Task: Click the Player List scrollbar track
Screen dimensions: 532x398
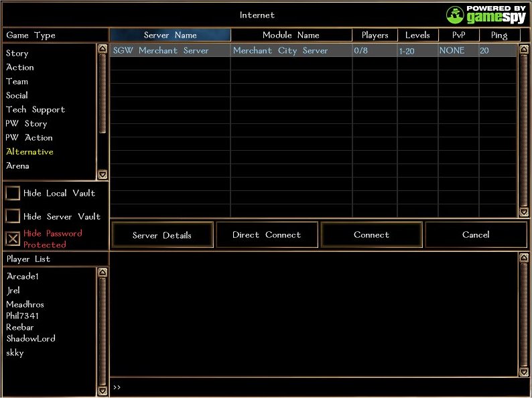Action: tap(102, 332)
